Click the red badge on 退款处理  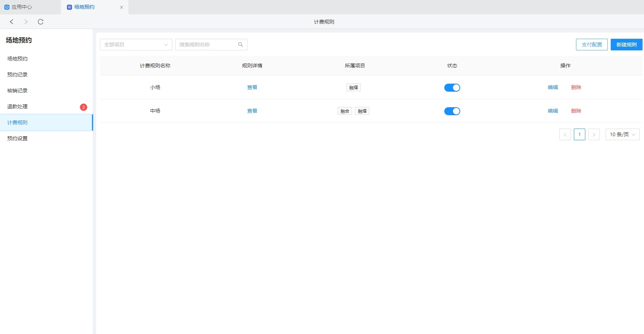84,107
